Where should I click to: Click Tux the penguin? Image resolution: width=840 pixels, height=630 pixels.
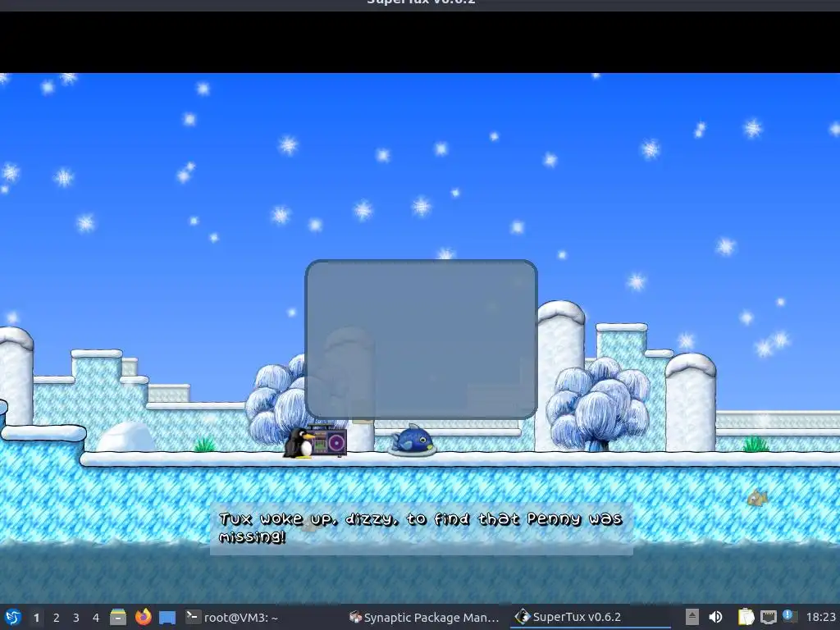pyautogui.click(x=299, y=443)
